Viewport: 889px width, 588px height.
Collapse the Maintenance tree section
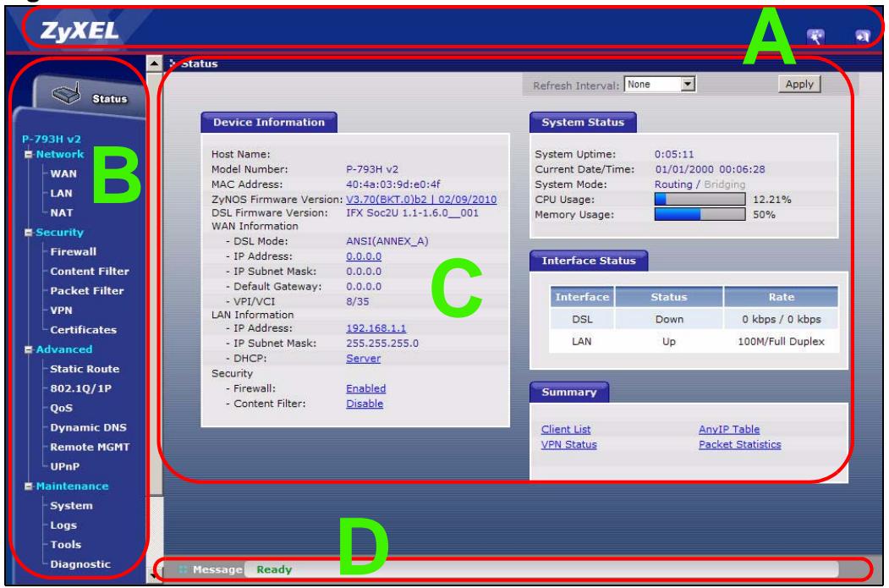pos(29,486)
